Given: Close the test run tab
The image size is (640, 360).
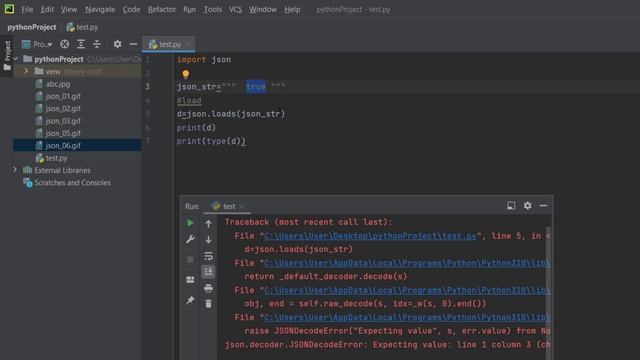Looking at the screenshot, I should 241,207.
